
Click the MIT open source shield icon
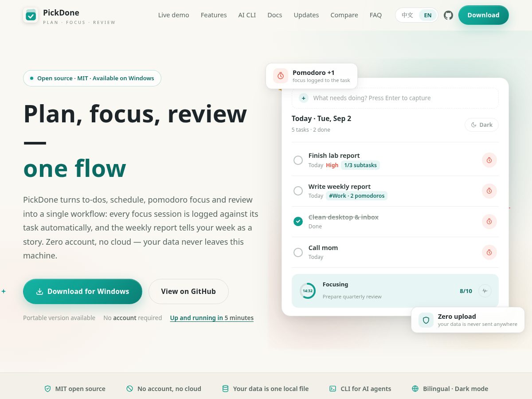coord(47,388)
